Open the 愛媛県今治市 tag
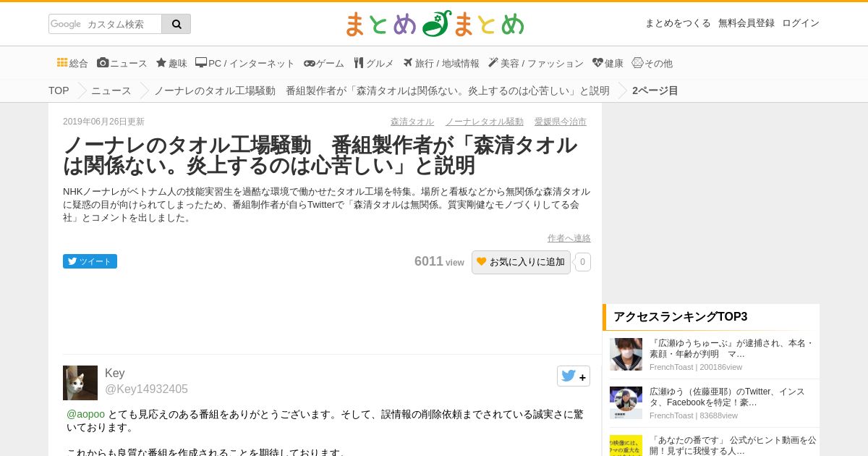868x456 pixels. (561, 122)
